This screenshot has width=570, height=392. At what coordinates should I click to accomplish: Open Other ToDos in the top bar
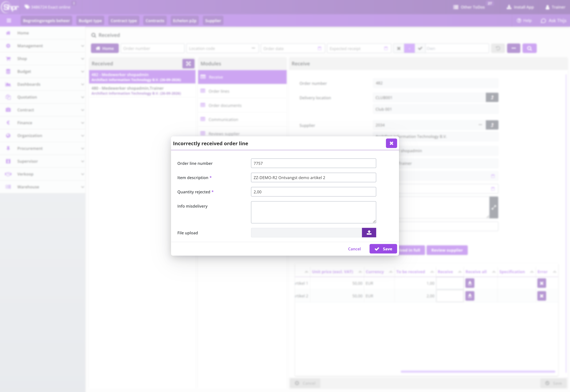click(x=469, y=7)
